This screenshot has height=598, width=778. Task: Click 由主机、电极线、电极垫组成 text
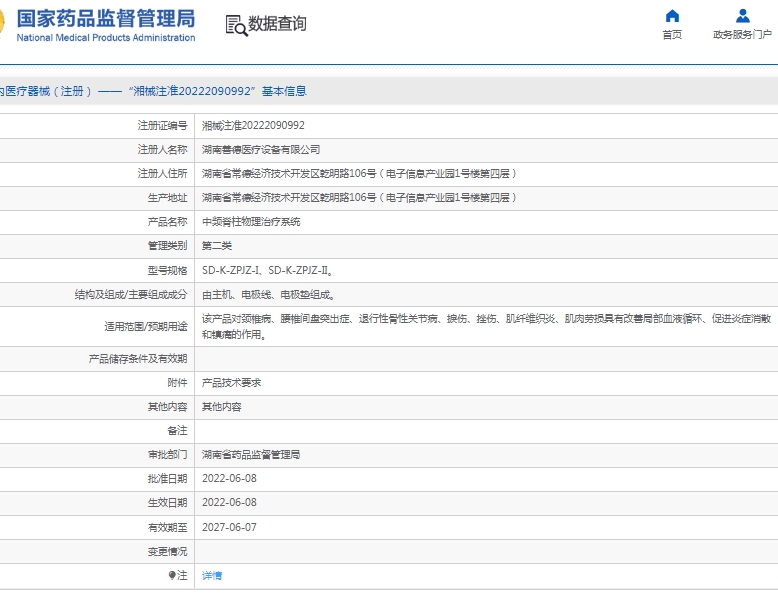pos(268,295)
